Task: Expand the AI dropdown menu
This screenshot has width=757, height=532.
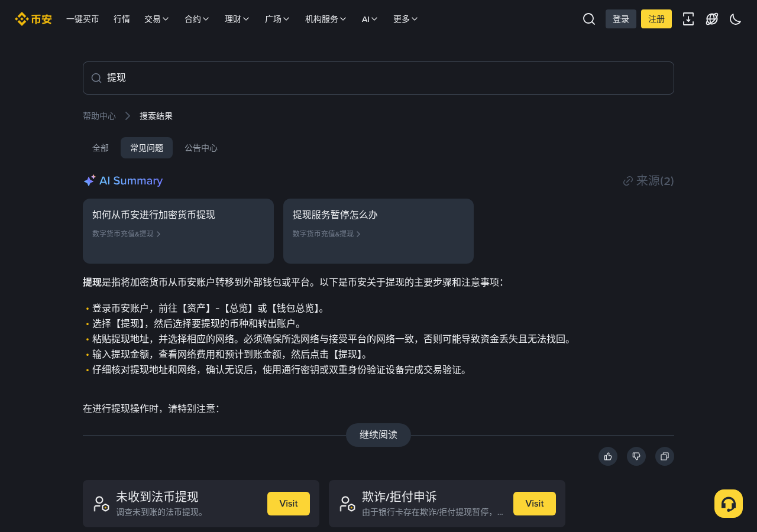Action: [x=370, y=19]
